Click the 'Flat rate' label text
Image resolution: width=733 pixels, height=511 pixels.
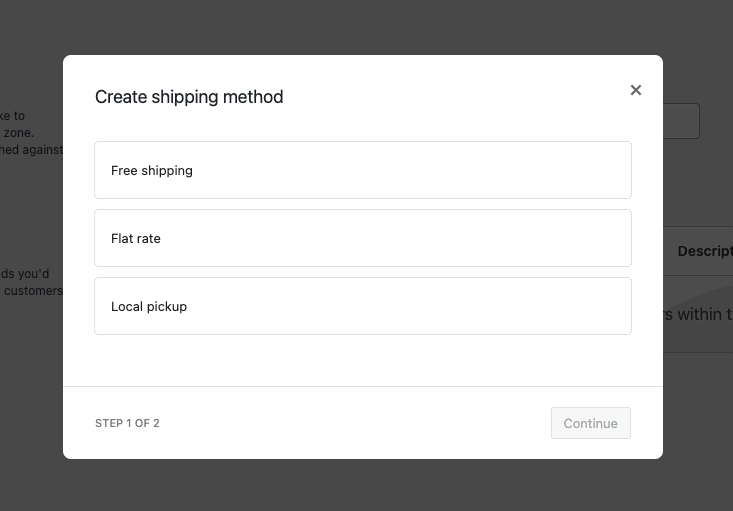coord(136,239)
